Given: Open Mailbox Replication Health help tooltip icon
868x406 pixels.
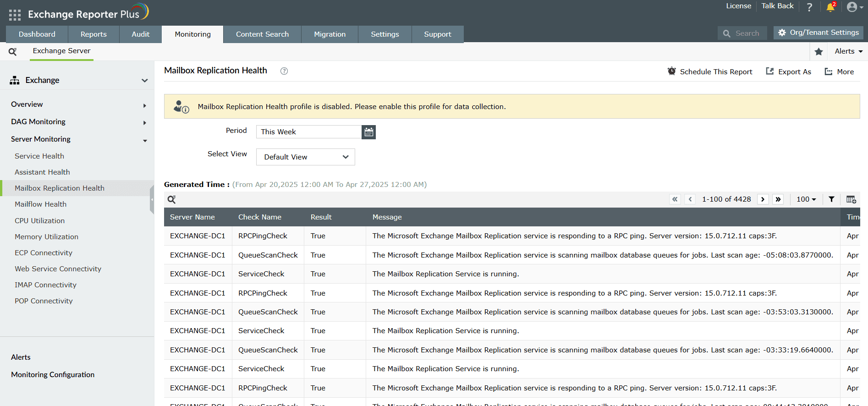Looking at the screenshot, I should pyautogui.click(x=284, y=71).
